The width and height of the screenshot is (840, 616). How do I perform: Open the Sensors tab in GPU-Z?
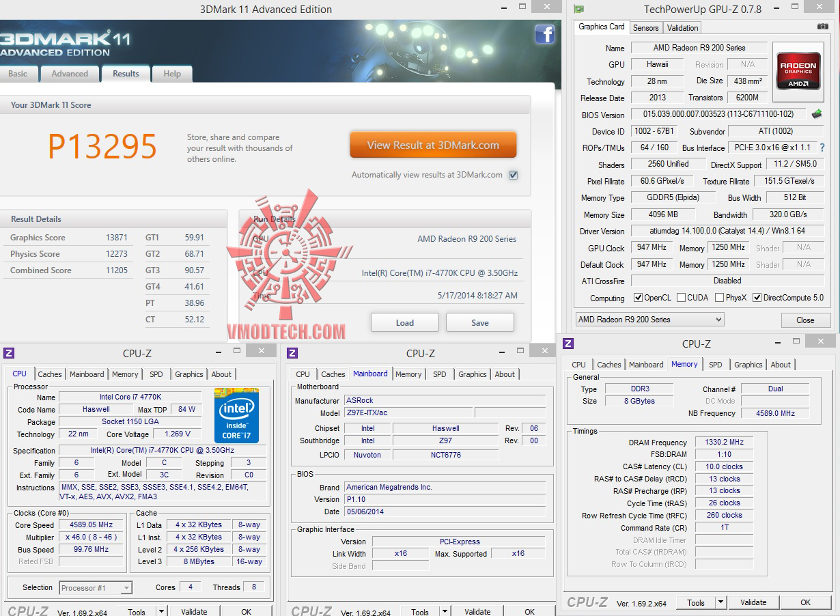tap(645, 28)
